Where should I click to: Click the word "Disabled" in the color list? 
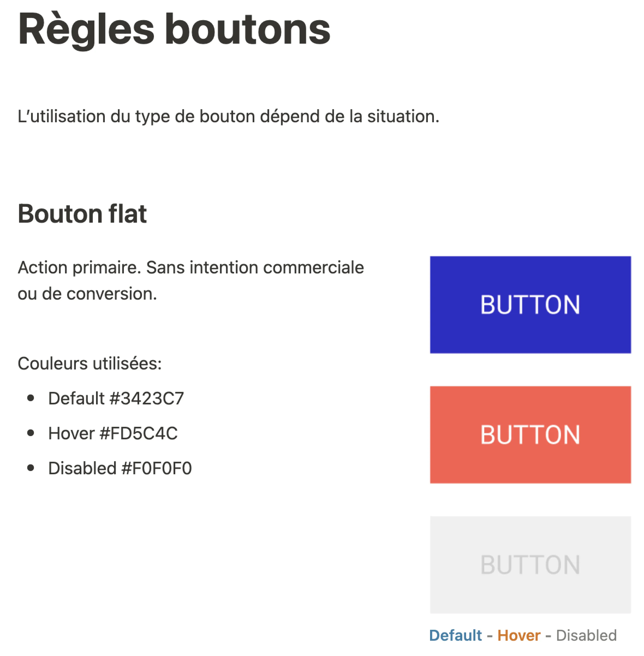point(82,468)
